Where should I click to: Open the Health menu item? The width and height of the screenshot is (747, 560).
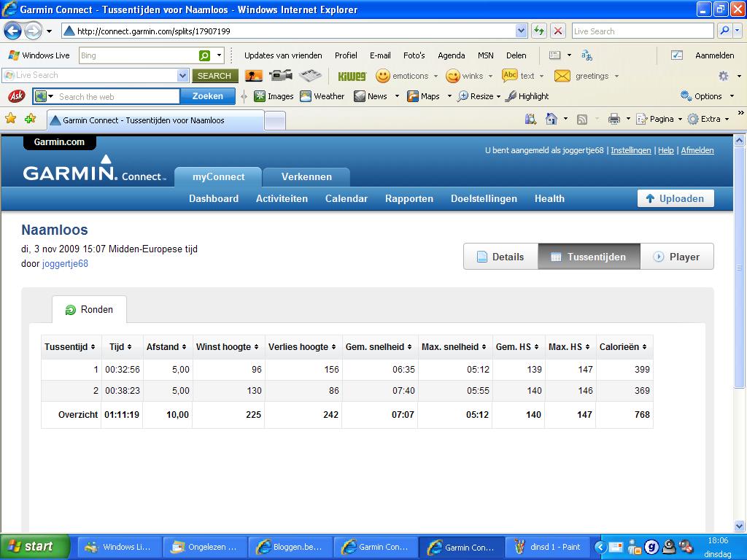click(549, 198)
